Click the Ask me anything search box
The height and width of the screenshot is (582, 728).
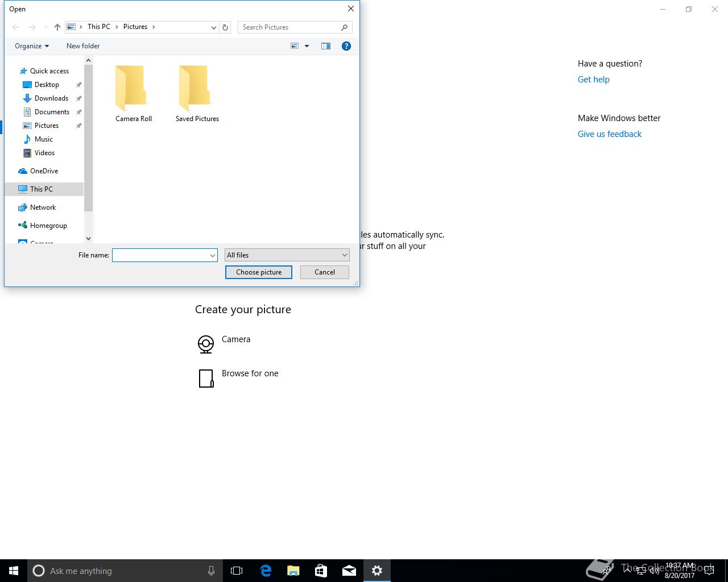(125, 571)
